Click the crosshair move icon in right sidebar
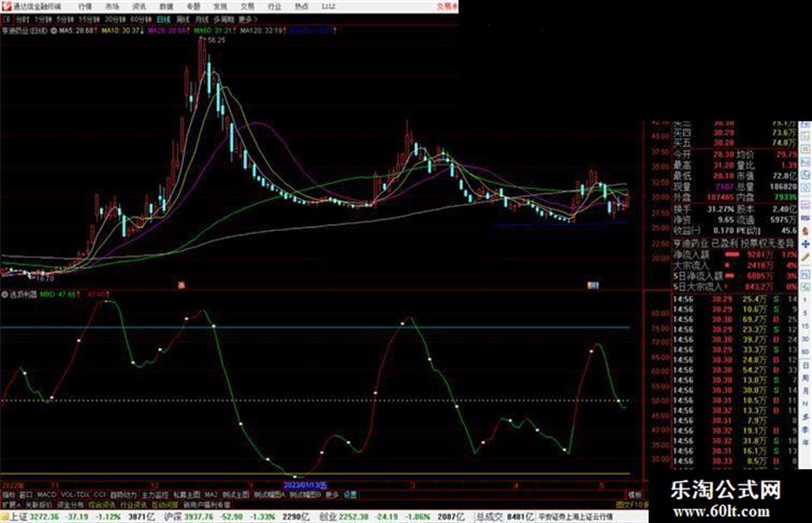Viewport: 812px width, 523px height. coord(805,244)
